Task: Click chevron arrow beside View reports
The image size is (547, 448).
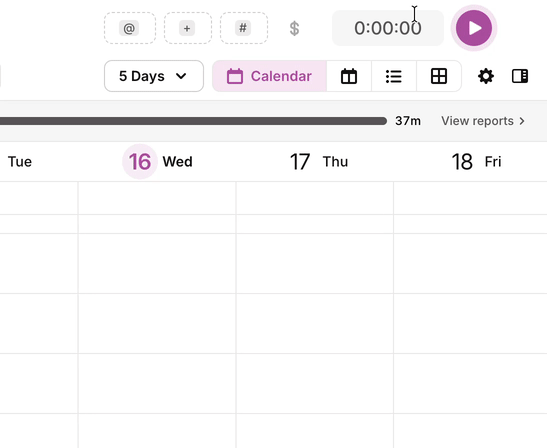Action: coord(522,121)
